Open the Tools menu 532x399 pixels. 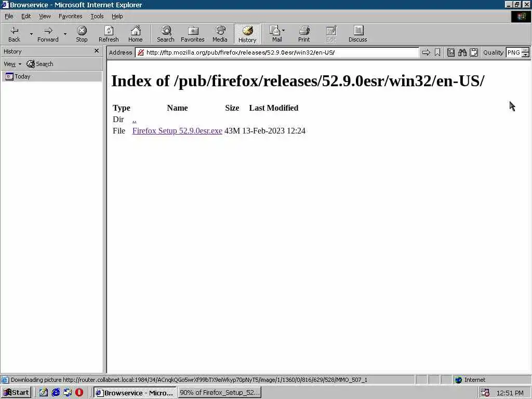(97, 16)
